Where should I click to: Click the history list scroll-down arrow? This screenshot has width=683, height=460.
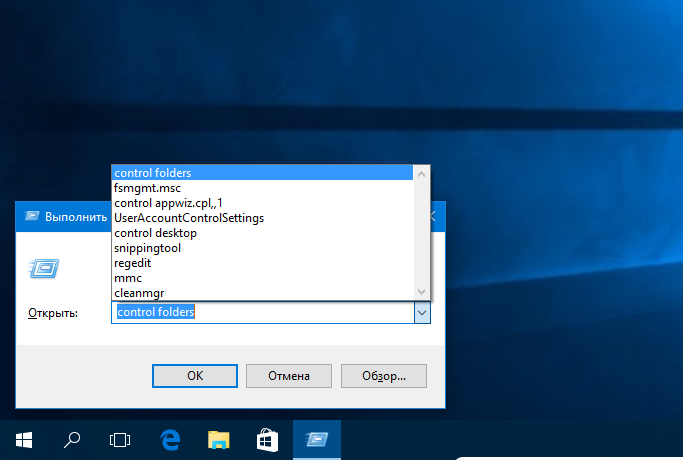click(x=421, y=291)
